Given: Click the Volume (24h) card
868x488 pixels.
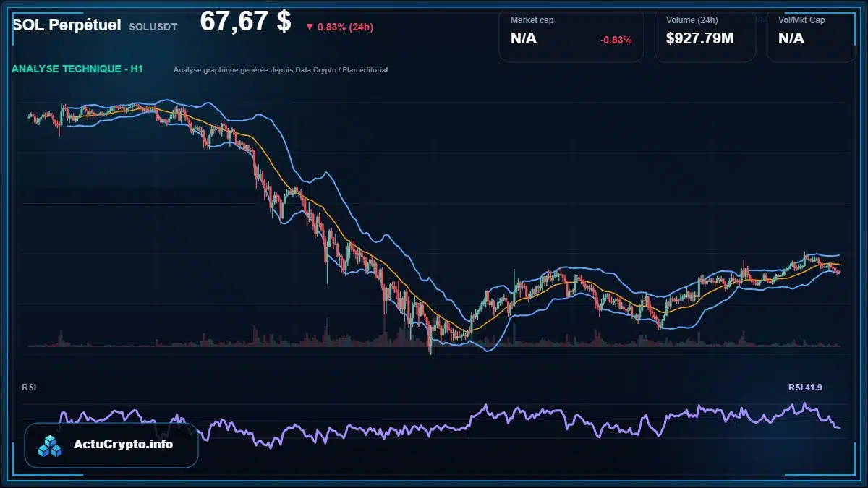Looking at the screenshot, I should point(705,36).
